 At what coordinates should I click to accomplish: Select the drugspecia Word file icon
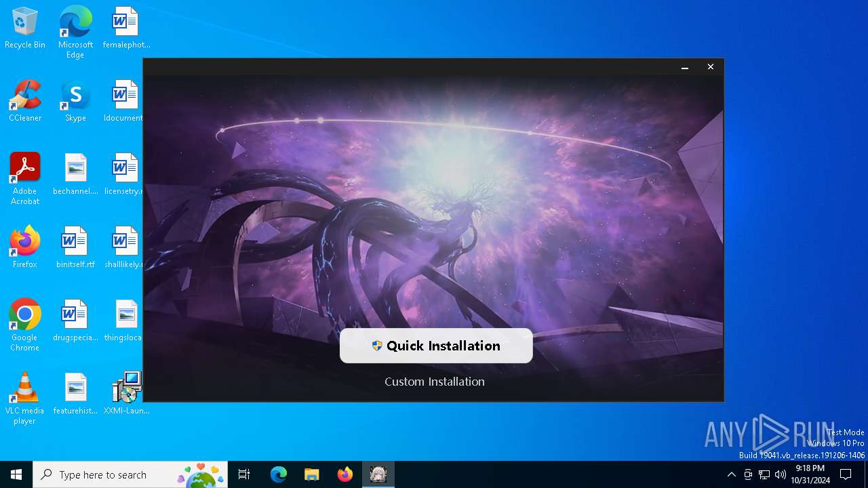point(75,321)
